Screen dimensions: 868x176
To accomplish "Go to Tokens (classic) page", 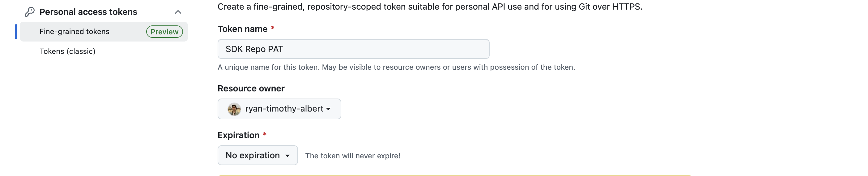I will click(x=67, y=51).
